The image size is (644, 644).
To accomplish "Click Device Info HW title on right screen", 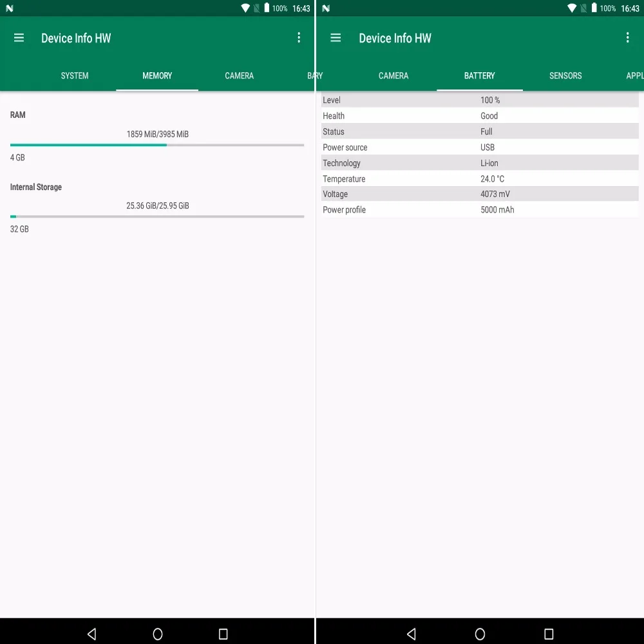I will pos(395,38).
